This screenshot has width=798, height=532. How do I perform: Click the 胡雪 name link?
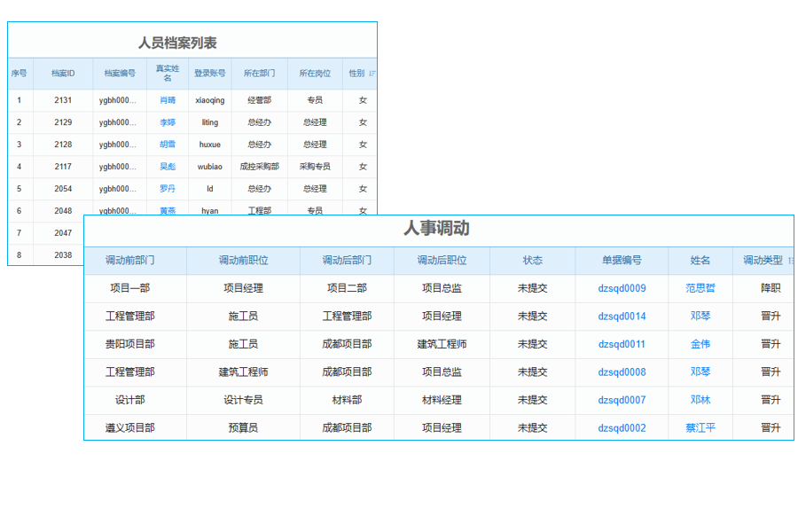pos(167,145)
